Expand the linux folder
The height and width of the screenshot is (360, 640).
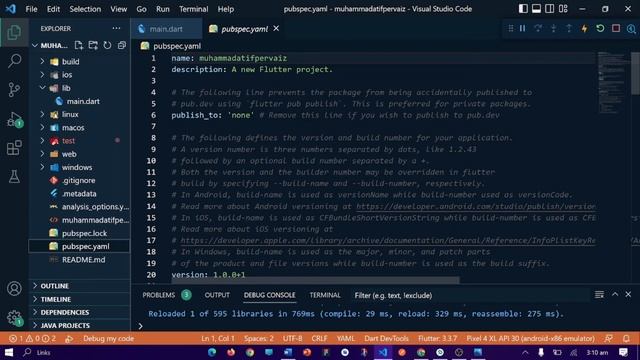pyautogui.click(x=42, y=114)
